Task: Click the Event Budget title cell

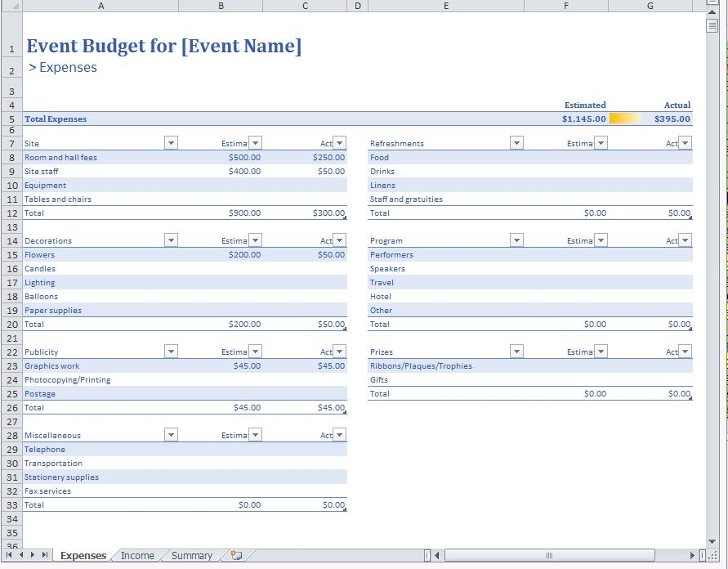Action: coord(164,46)
